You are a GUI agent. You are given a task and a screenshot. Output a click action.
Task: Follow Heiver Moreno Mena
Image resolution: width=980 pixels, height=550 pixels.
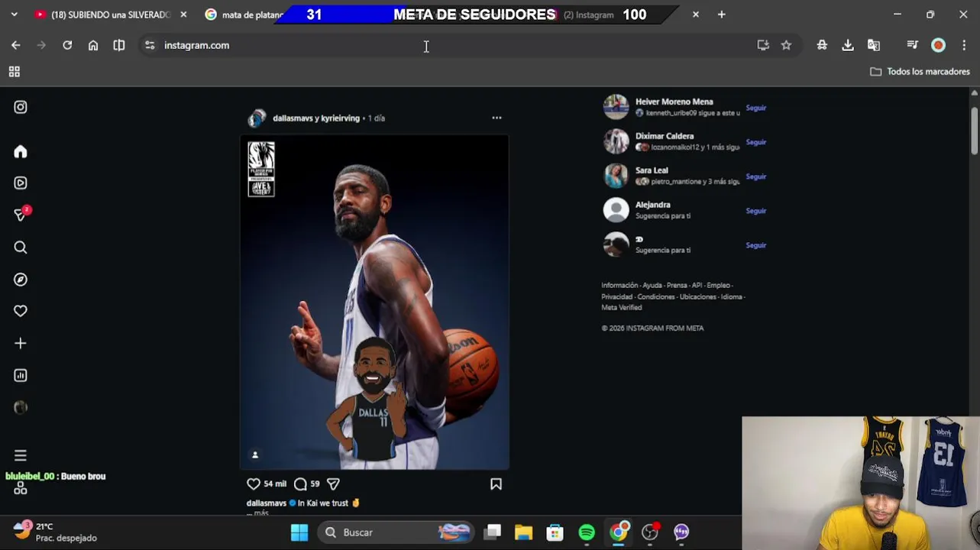(x=755, y=108)
